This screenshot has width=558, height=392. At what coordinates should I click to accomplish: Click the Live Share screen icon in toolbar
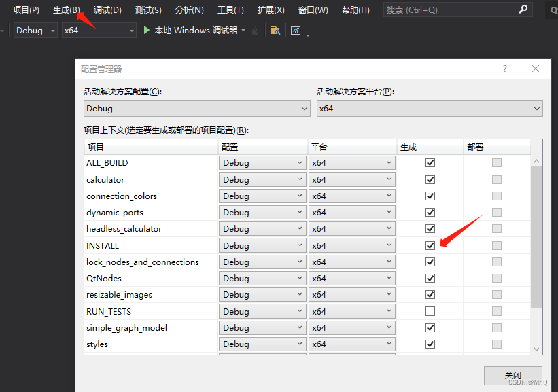click(x=296, y=31)
